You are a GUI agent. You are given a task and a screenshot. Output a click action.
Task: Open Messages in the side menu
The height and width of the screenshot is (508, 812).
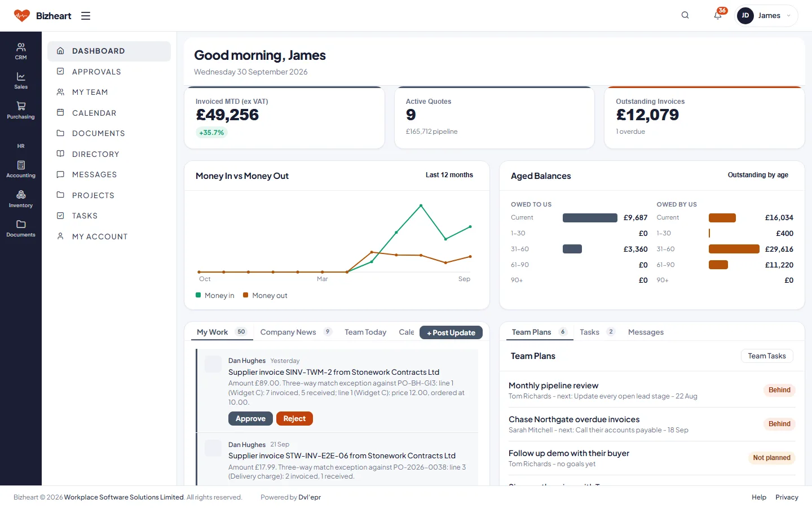109,174
